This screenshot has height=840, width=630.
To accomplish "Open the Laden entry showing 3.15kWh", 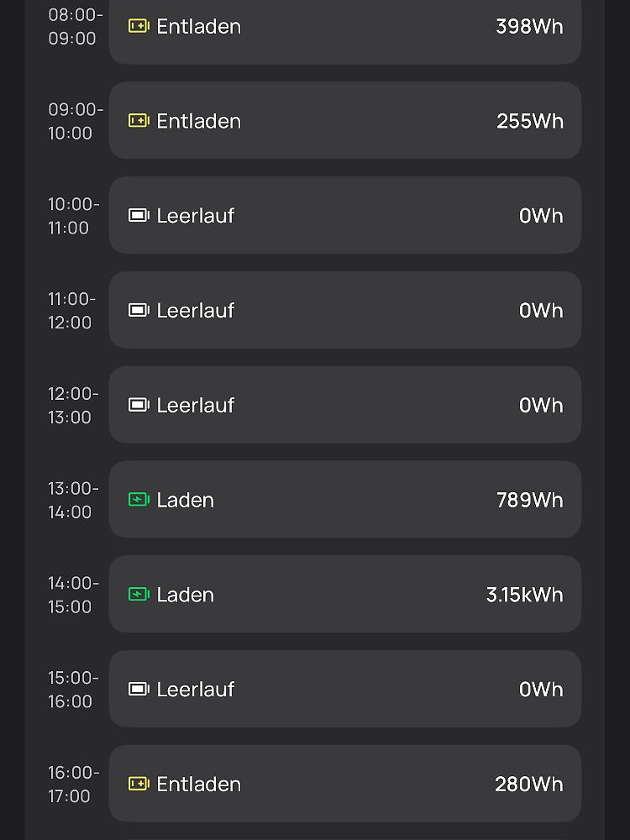I will coord(345,594).
